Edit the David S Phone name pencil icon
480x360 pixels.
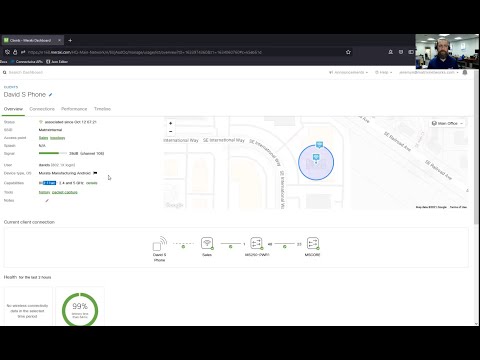(51, 95)
